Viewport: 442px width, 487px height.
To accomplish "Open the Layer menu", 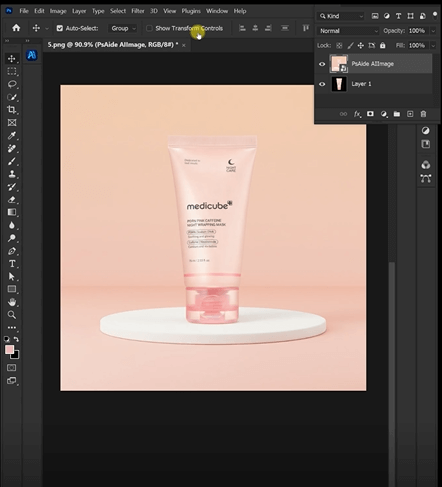I will point(79,11).
